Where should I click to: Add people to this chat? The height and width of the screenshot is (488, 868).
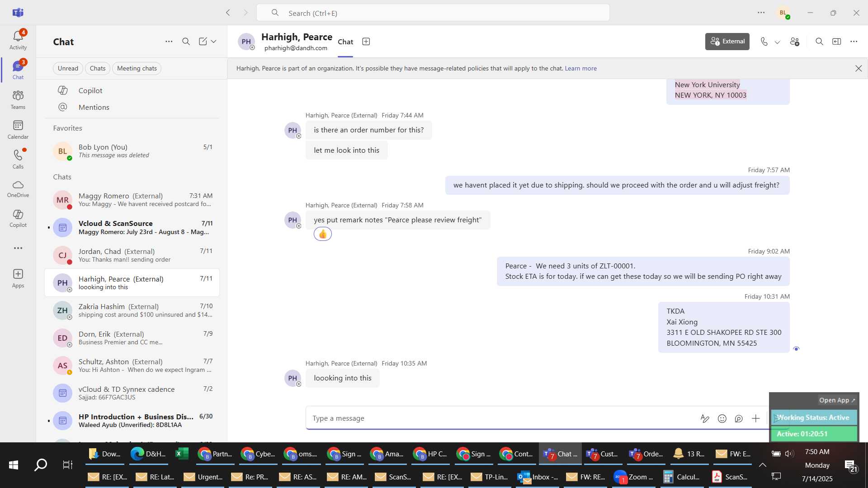pos(795,42)
